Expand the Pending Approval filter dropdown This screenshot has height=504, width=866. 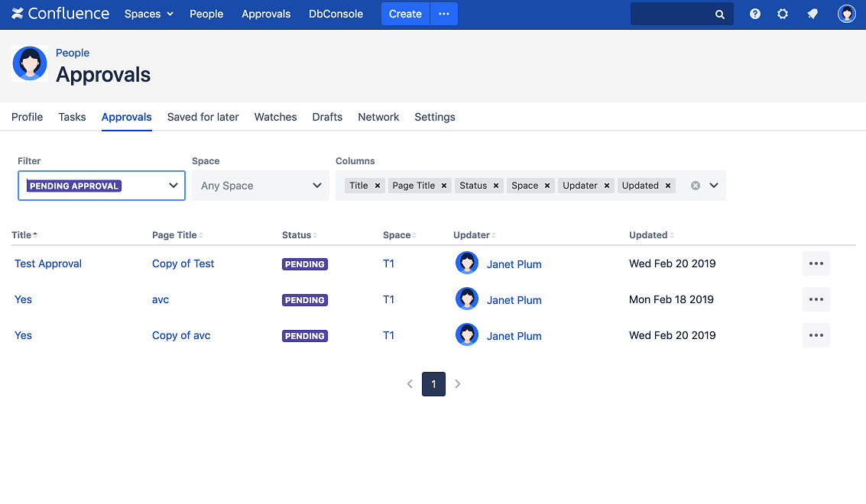coord(174,186)
